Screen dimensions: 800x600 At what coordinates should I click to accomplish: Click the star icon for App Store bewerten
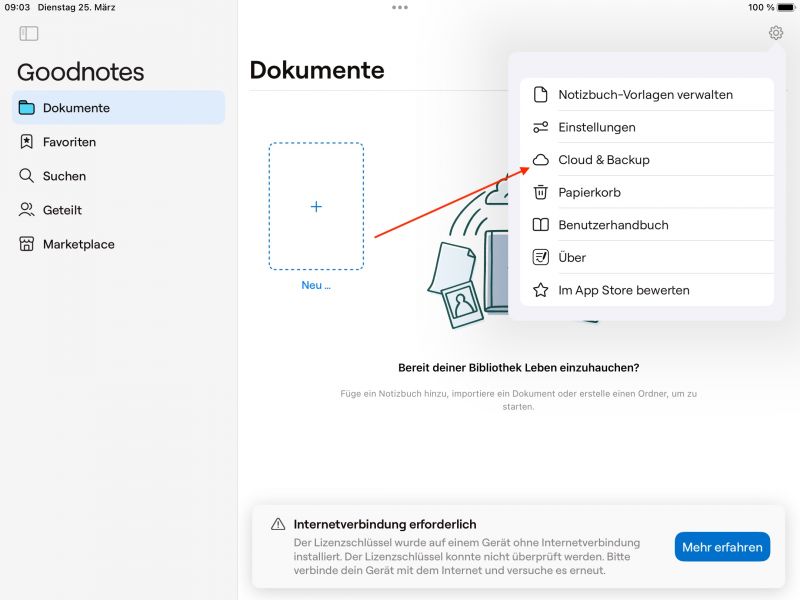(541, 290)
